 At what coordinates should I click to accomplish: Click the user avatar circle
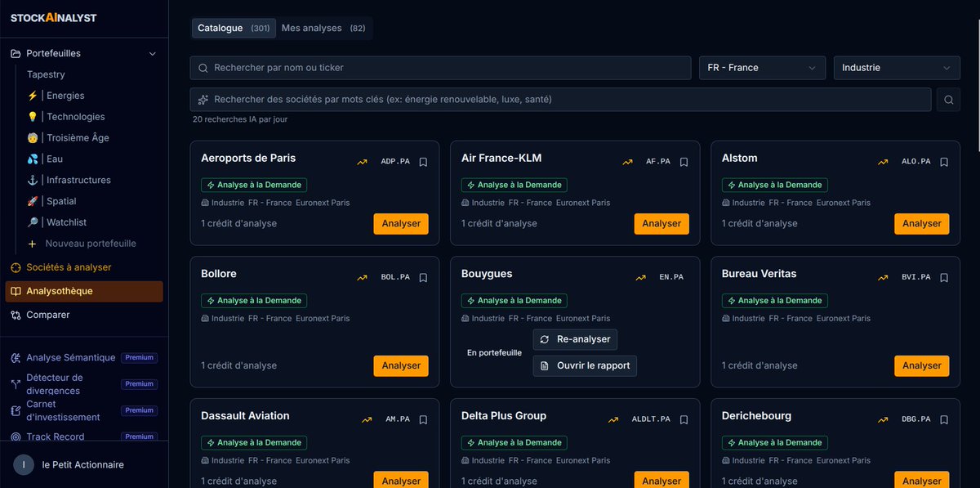point(24,464)
